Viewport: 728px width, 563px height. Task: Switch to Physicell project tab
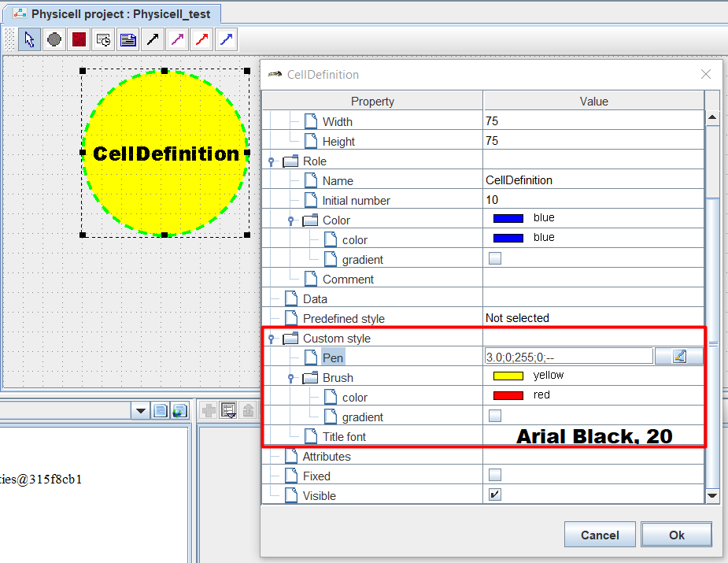pos(113,14)
